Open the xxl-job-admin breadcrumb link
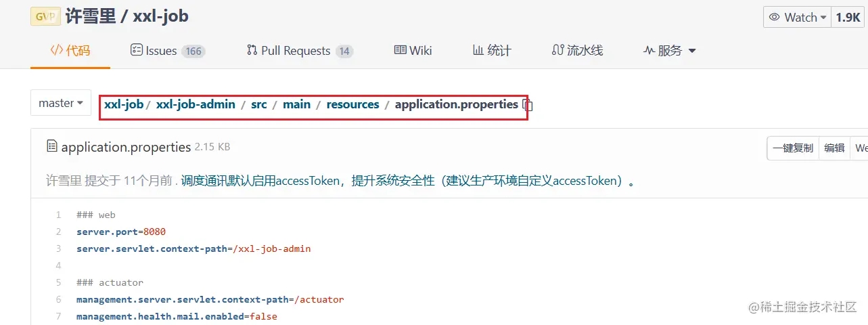 196,104
